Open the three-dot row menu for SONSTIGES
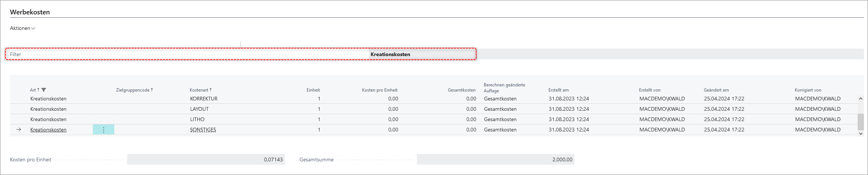Viewport: 868px width, 175px height. click(104, 130)
